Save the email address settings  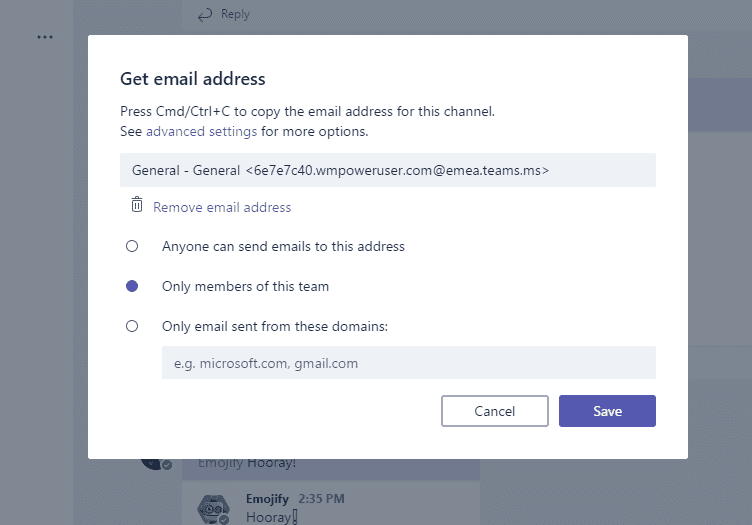(x=607, y=411)
